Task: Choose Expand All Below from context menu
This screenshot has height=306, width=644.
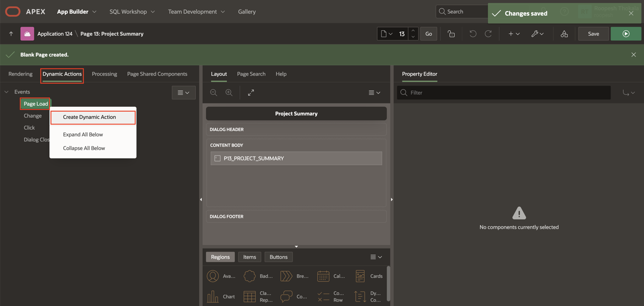Action: click(83, 134)
